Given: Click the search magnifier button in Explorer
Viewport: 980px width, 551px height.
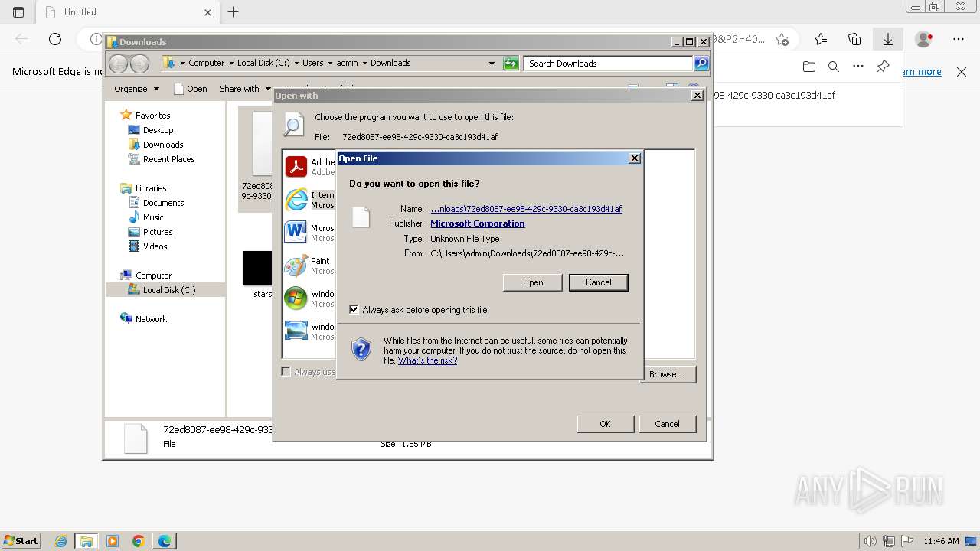Looking at the screenshot, I should coord(701,64).
